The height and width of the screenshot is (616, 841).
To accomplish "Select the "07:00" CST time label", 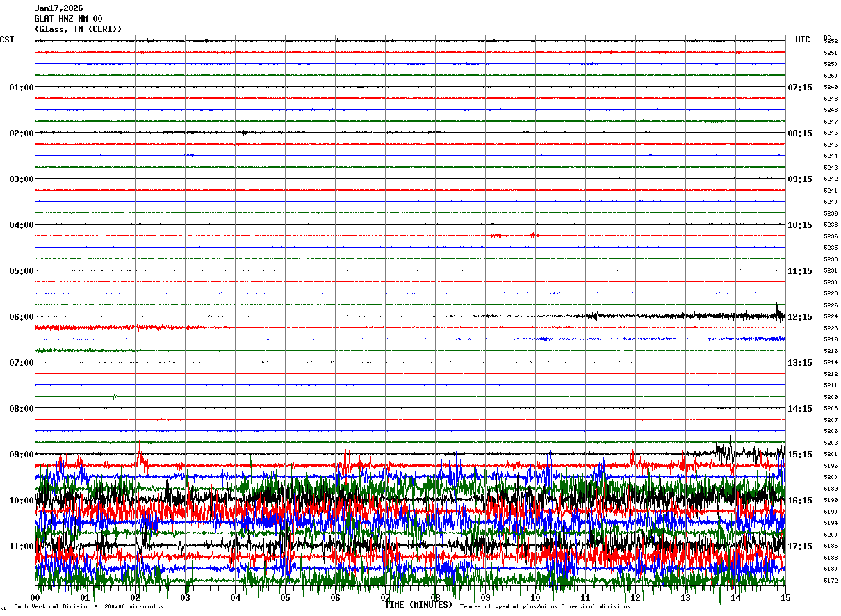I will [x=22, y=363].
